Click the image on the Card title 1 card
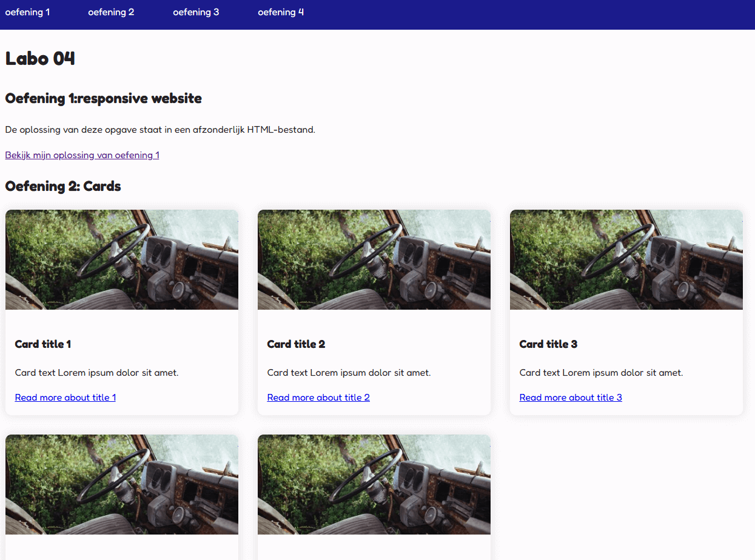Viewport: 755px width, 560px height. [x=122, y=260]
